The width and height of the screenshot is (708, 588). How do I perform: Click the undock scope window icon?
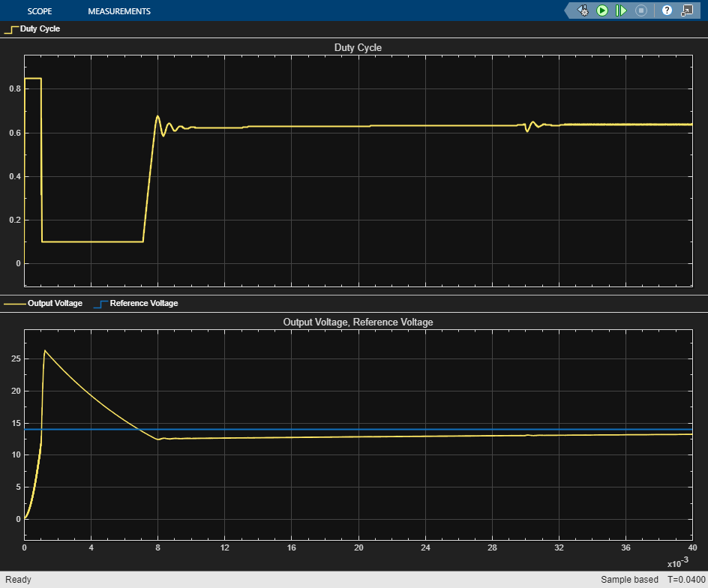point(686,10)
